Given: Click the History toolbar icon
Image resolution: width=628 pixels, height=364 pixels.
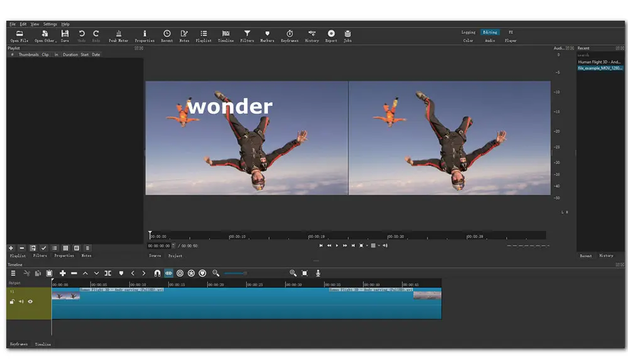Looking at the screenshot, I should pos(312,36).
